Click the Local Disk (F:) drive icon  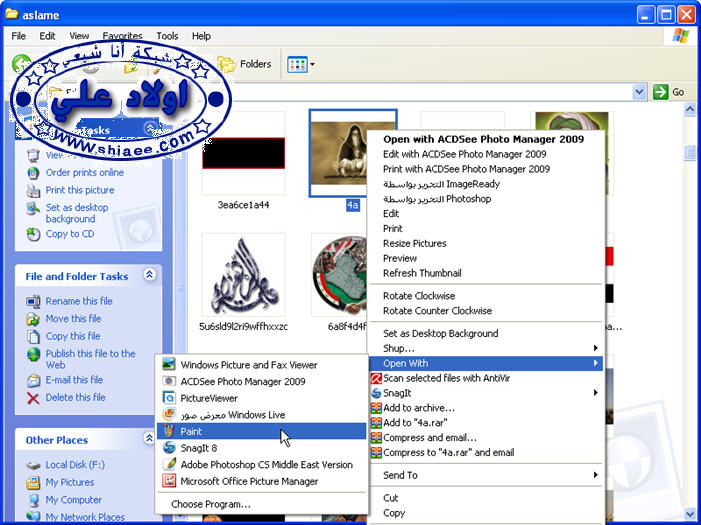(x=33, y=466)
